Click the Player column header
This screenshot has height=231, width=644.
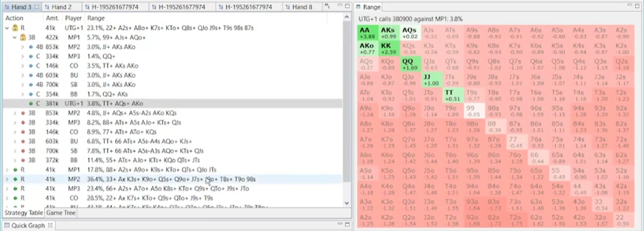point(73,18)
